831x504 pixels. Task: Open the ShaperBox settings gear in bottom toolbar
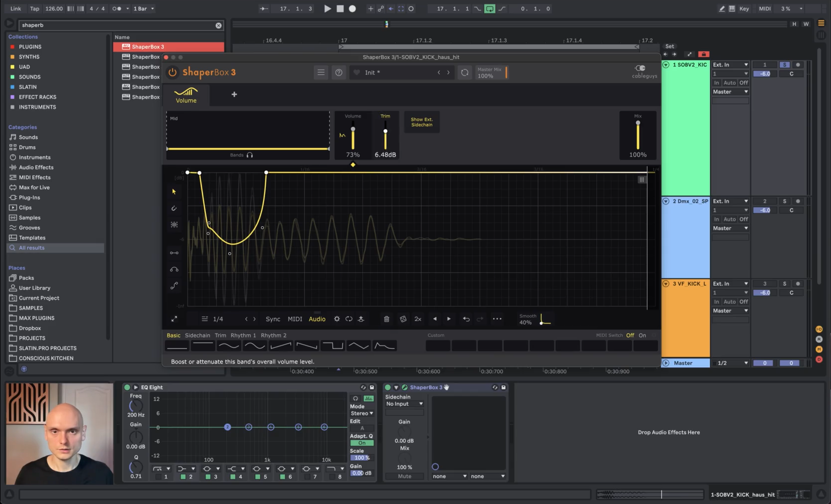point(337,319)
